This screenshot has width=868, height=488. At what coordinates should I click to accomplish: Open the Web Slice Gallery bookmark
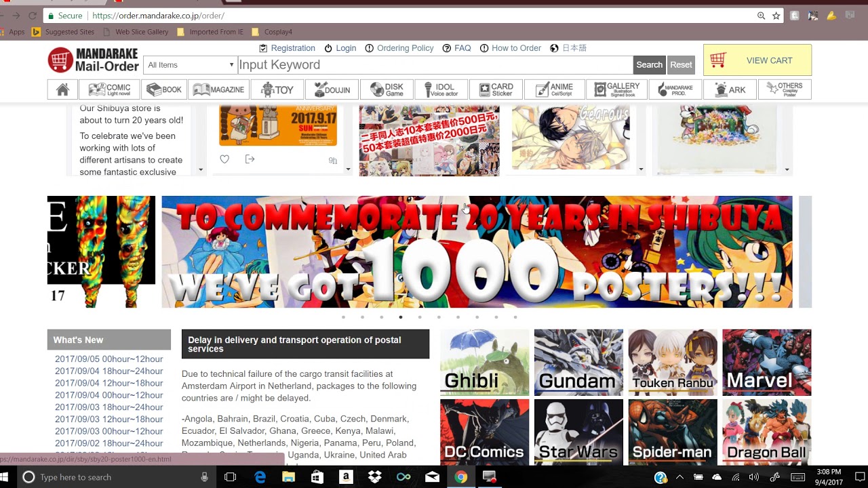(136, 32)
